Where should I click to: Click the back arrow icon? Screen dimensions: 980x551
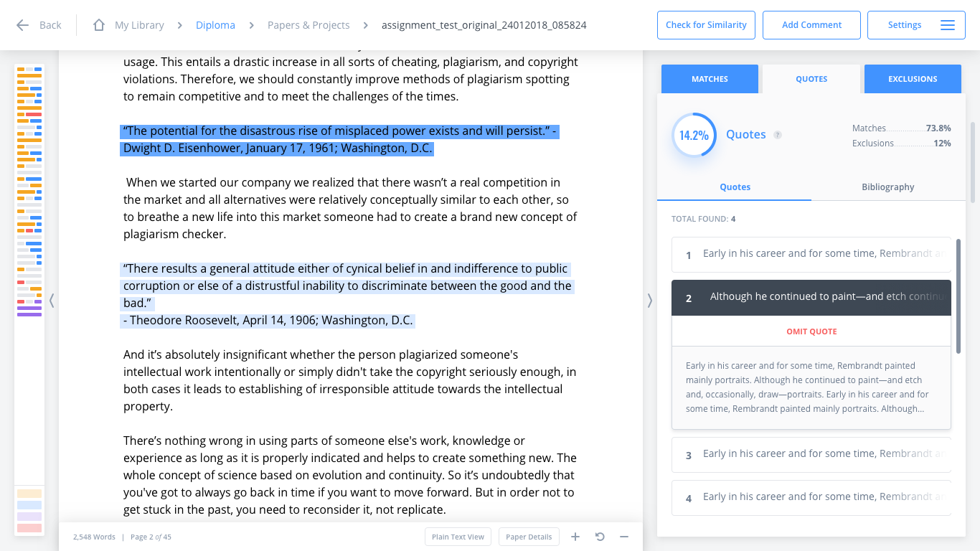[x=22, y=25]
